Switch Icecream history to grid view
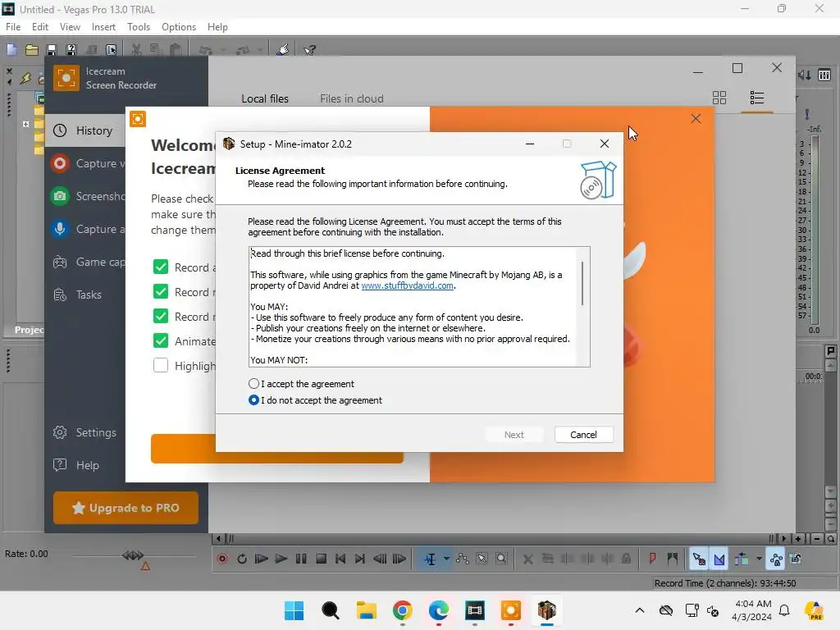Screen dimensions: 840x630 click(719, 98)
